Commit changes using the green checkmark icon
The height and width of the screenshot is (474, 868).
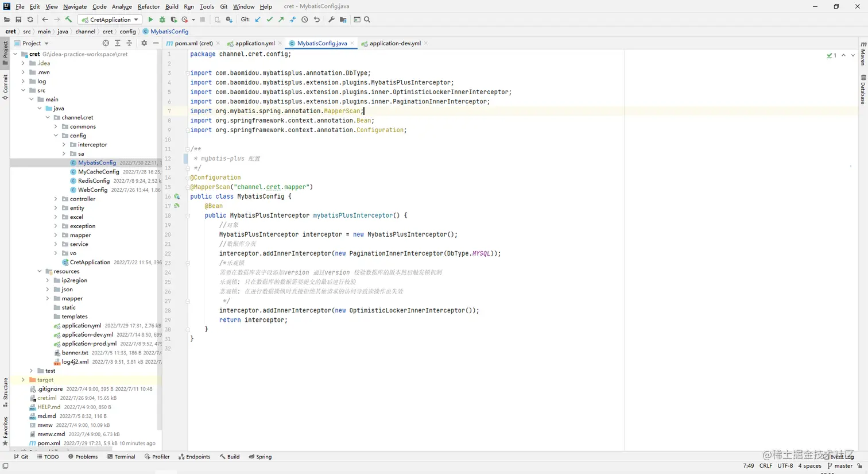point(269,20)
